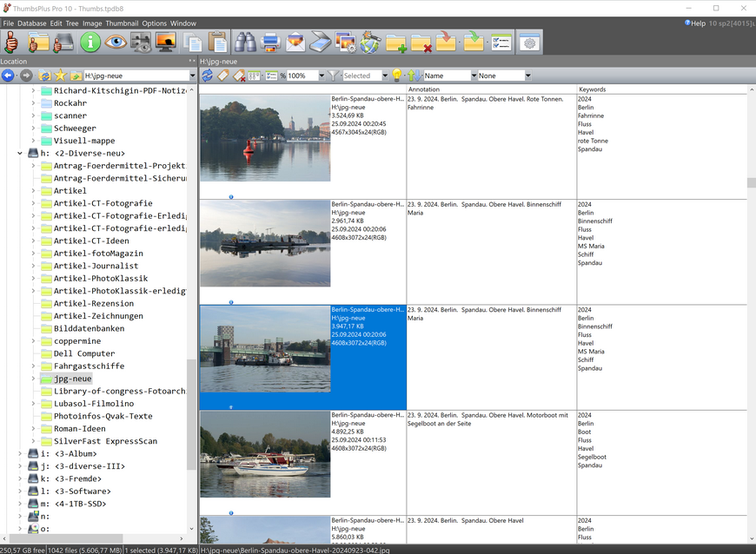Toggle the sort direction arrows
The image size is (756, 554).
point(414,76)
